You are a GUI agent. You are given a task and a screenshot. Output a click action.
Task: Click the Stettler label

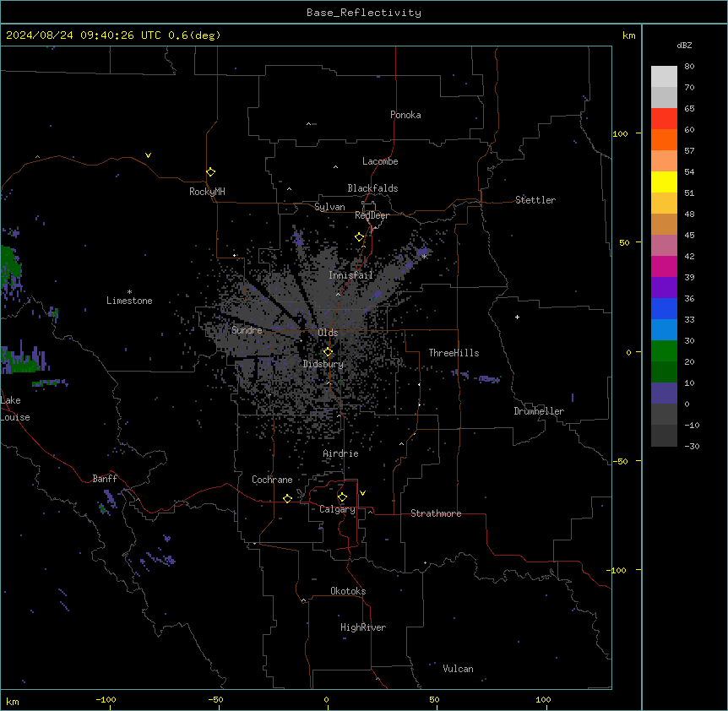tap(535, 200)
